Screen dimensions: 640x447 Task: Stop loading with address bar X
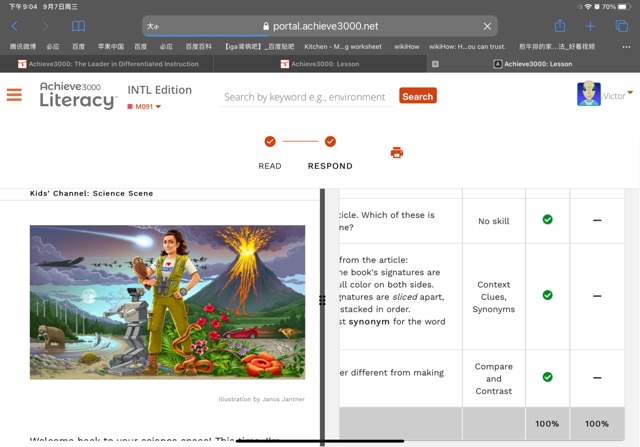pos(487,26)
